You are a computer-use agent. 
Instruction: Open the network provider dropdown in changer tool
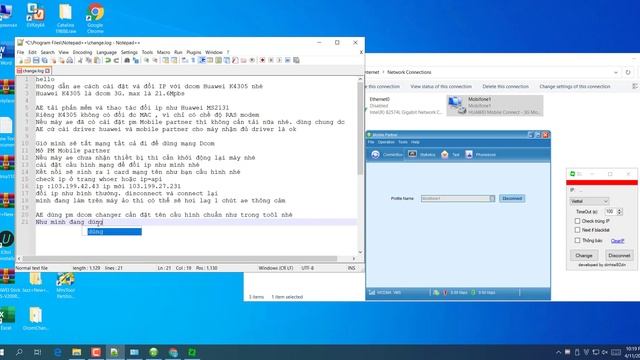click(x=589, y=201)
